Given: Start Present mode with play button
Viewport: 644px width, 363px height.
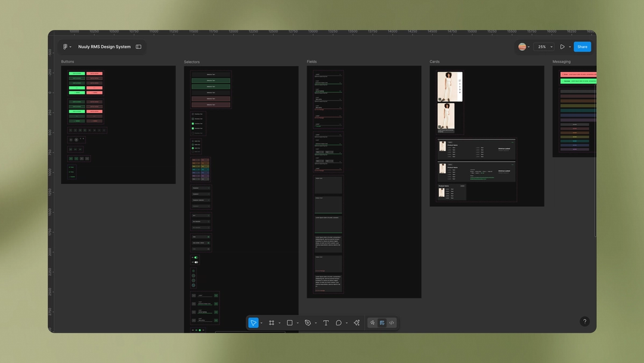Looking at the screenshot, I should (x=562, y=46).
